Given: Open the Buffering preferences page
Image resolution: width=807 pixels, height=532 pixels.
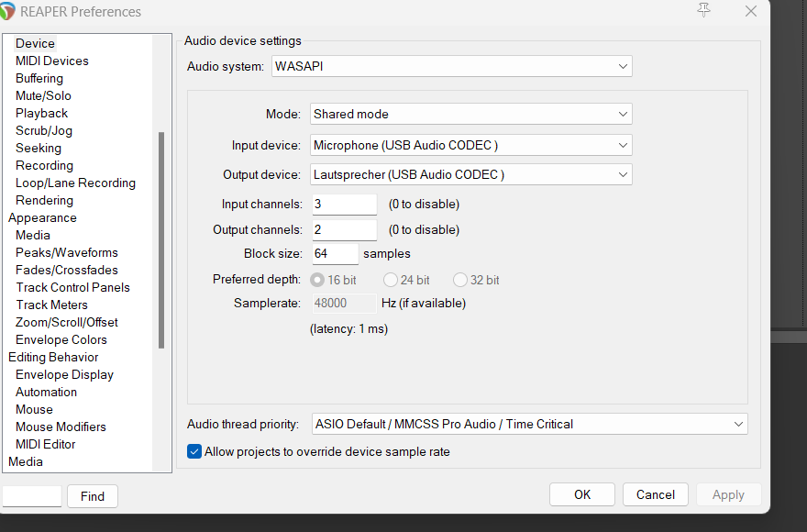Looking at the screenshot, I should coord(39,78).
